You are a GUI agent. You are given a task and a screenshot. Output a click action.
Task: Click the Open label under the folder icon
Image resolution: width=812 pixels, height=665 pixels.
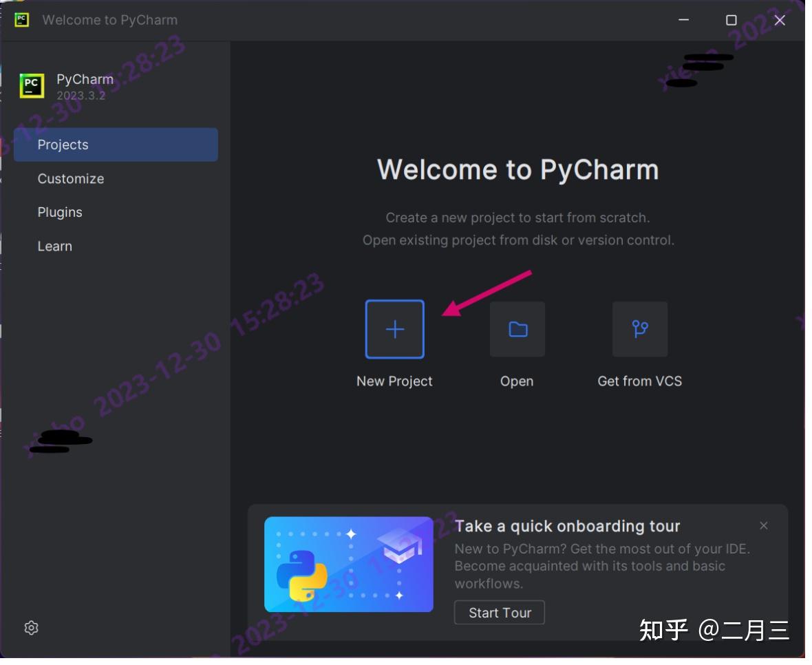click(x=517, y=381)
